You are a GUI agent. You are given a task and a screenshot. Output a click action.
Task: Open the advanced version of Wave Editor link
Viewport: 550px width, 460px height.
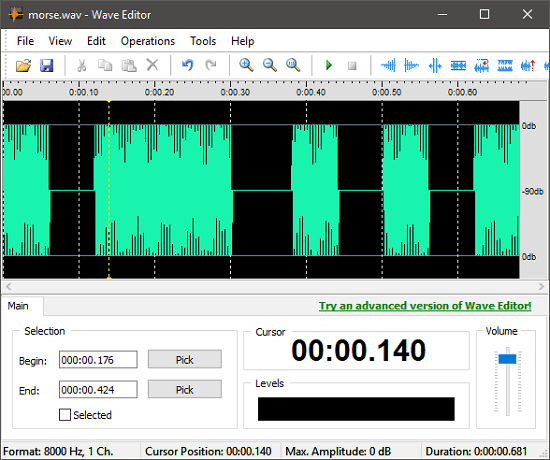[425, 306]
